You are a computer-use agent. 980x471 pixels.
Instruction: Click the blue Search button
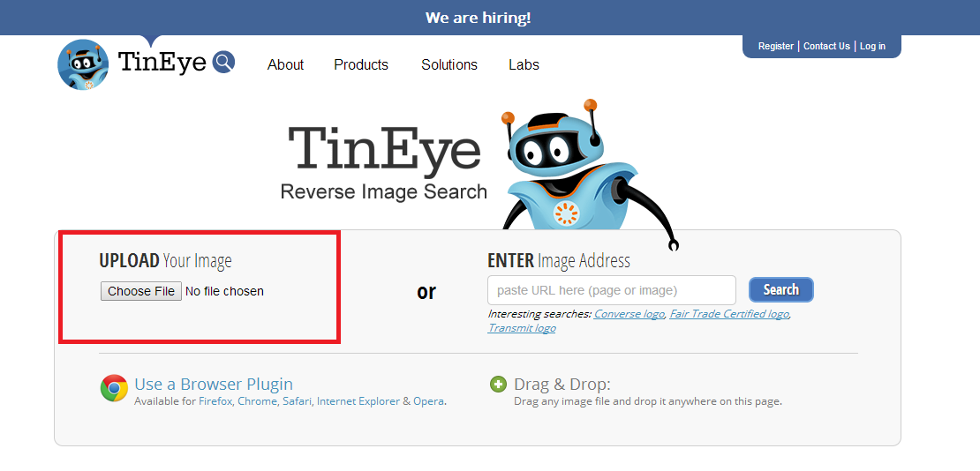[781, 290]
